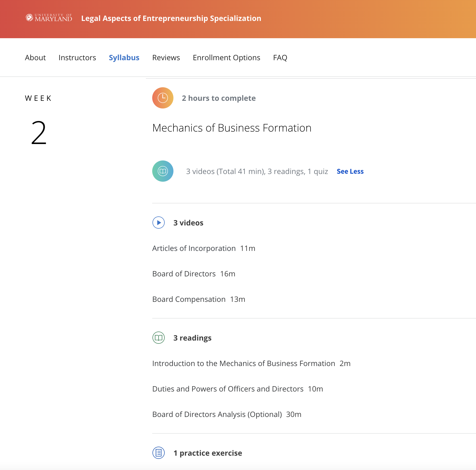Open Board of Directors Analysis optional reading

point(217,414)
